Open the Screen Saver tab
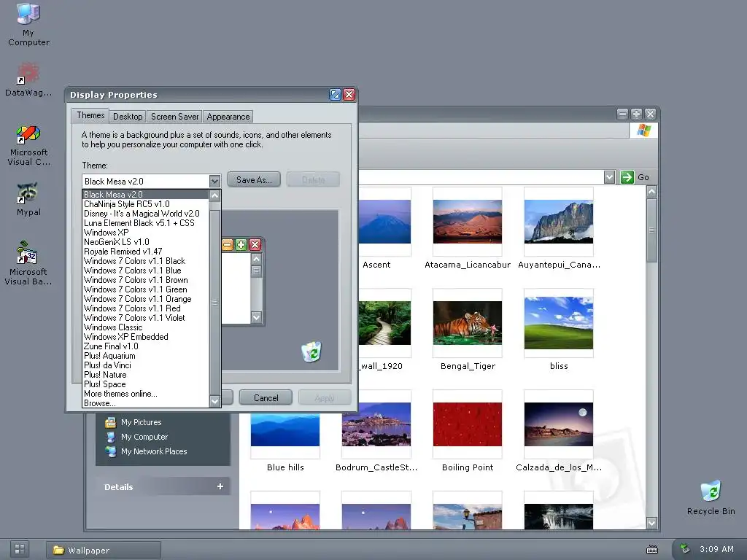Screen dimensions: 747x560 click(174, 117)
